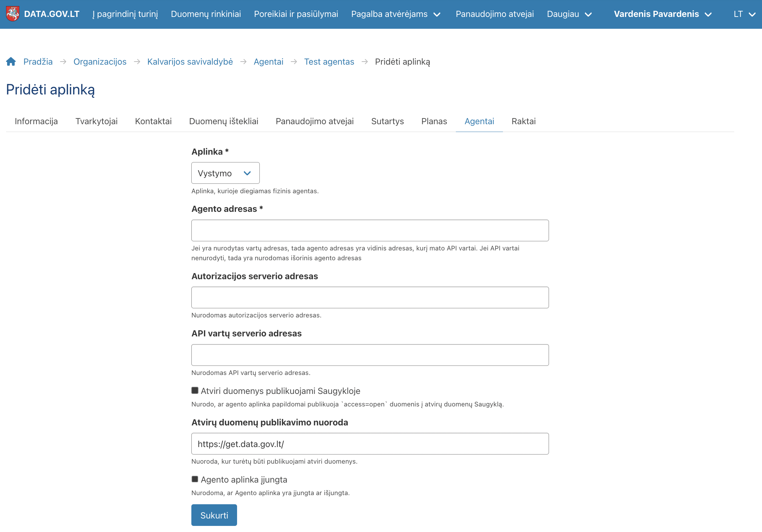
Task: Open Panaudojimo atvejai in top navigation
Action: [x=495, y=14]
